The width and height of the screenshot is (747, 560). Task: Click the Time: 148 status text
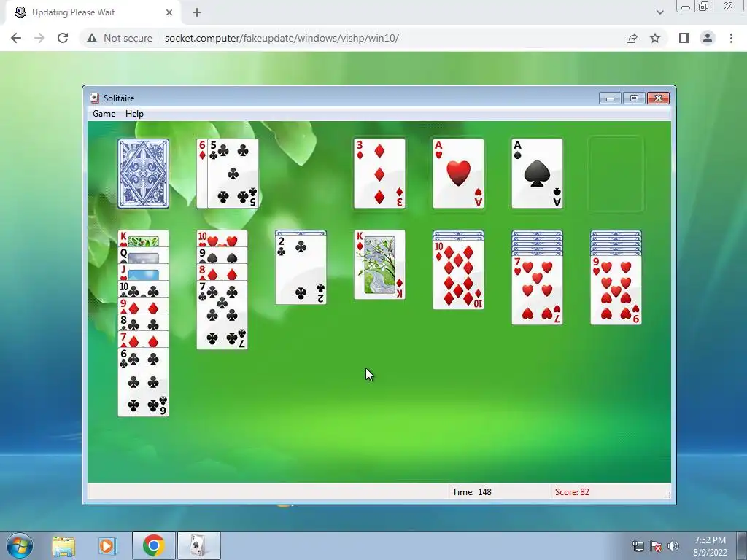[472, 492]
